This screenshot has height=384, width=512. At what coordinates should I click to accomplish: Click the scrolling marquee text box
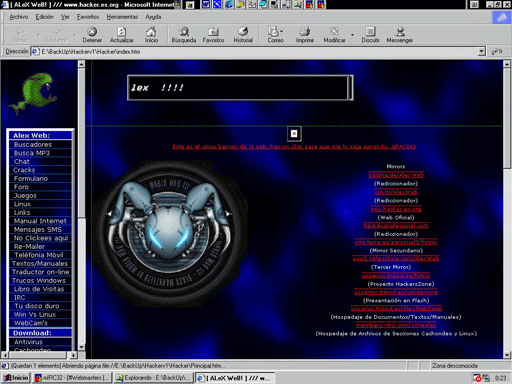point(240,88)
